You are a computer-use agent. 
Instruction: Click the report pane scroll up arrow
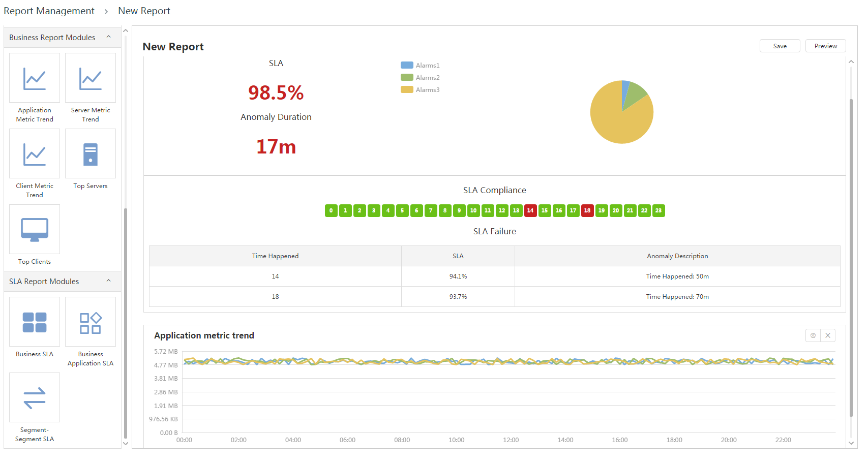point(851,61)
